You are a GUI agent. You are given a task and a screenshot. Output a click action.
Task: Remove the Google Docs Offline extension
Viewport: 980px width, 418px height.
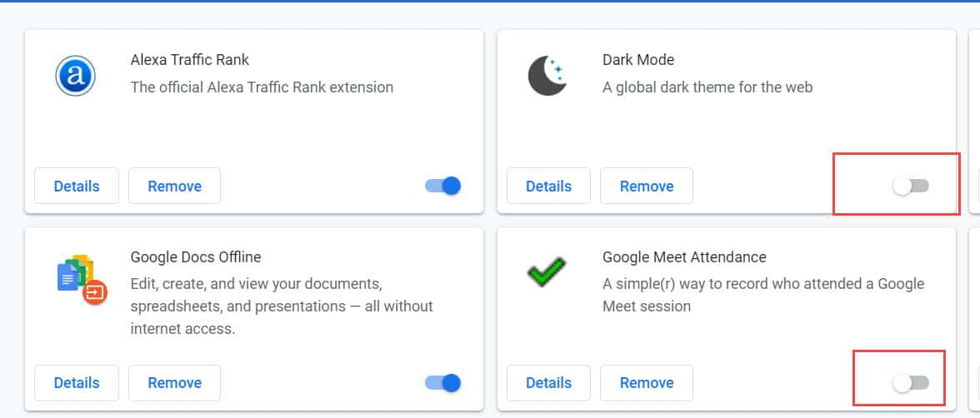(174, 383)
